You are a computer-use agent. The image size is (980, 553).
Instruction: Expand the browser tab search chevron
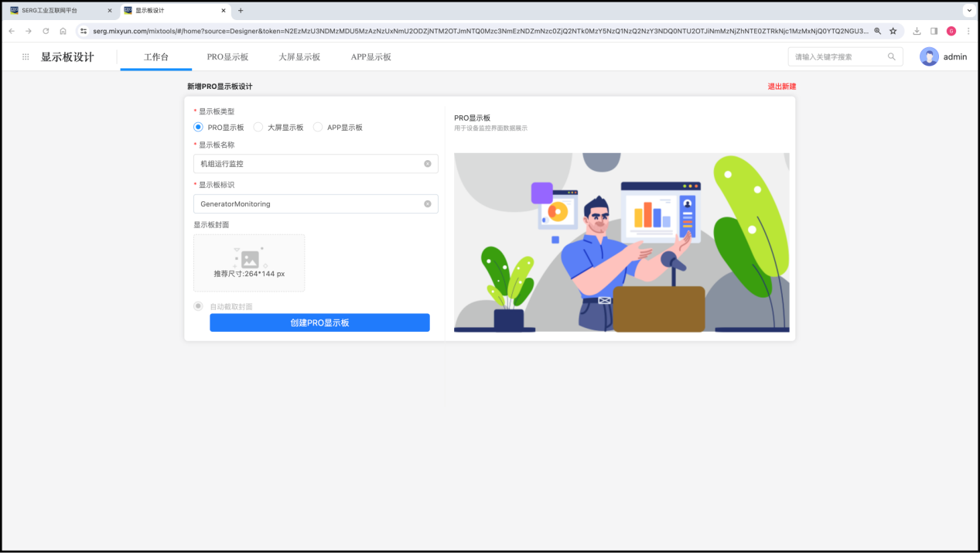[x=968, y=11]
